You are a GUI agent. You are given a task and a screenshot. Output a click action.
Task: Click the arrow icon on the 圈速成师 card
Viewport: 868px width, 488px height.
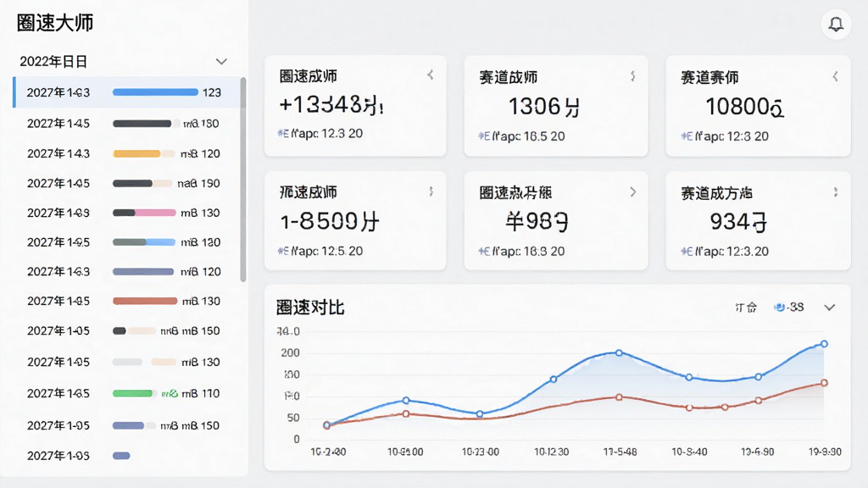pyautogui.click(x=430, y=75)
